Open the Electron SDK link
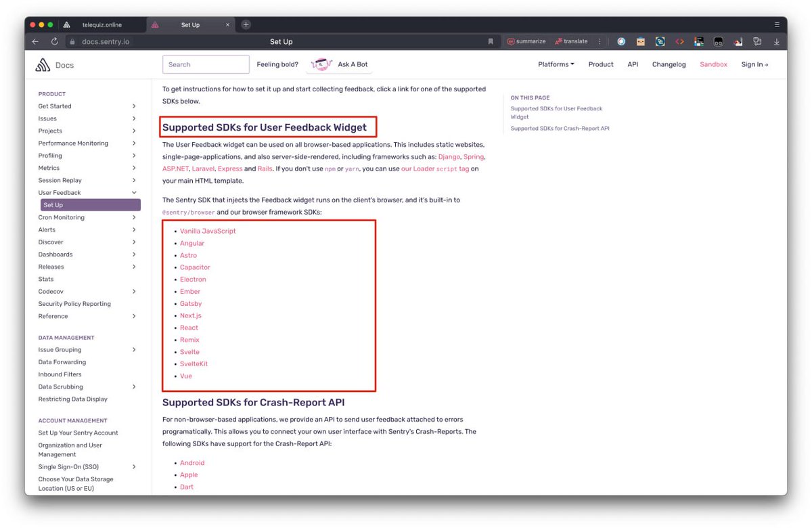812x528 pixels. [193, 279]
